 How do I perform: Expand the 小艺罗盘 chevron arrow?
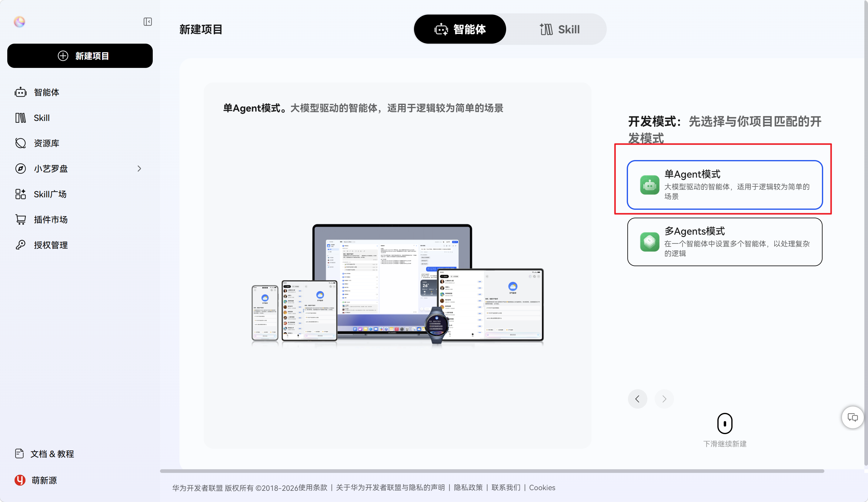[x=139, y=169]
